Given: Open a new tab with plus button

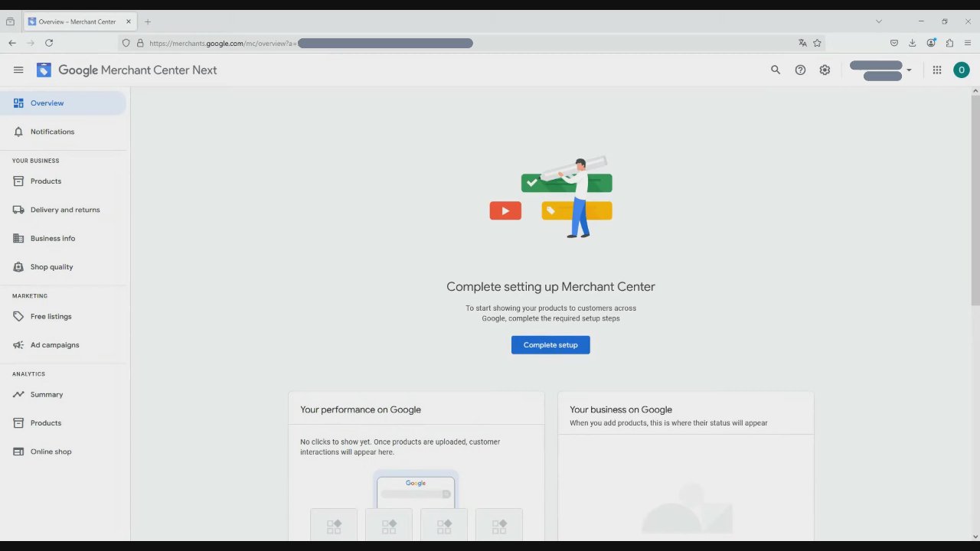Looking at the screenshot, I should coord(148,21).
